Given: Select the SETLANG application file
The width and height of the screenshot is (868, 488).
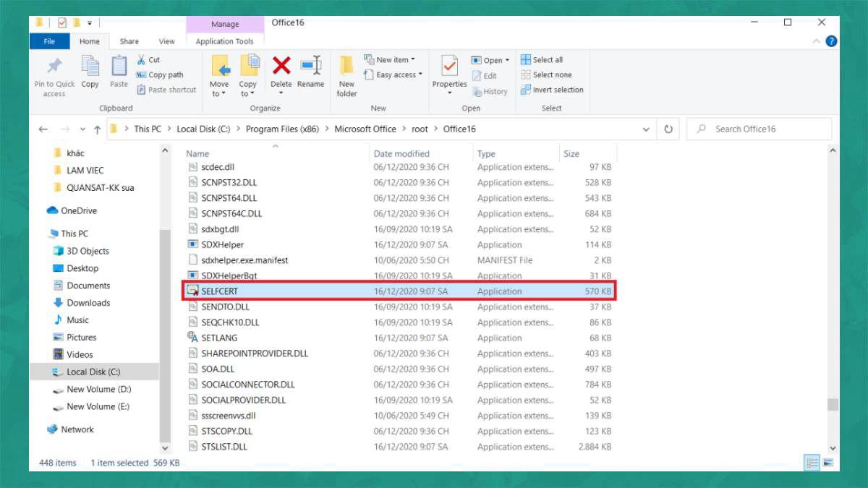Looking at the screenshot, I should pyautogui.click(x=399, y=338).
